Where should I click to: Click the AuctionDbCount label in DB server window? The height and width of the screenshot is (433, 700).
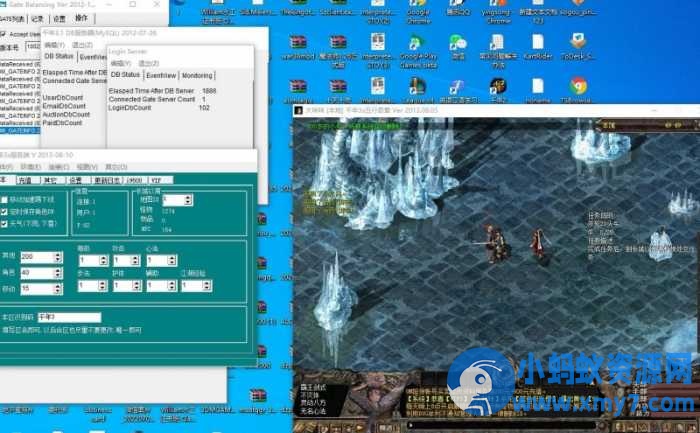[x=67, y=114]
